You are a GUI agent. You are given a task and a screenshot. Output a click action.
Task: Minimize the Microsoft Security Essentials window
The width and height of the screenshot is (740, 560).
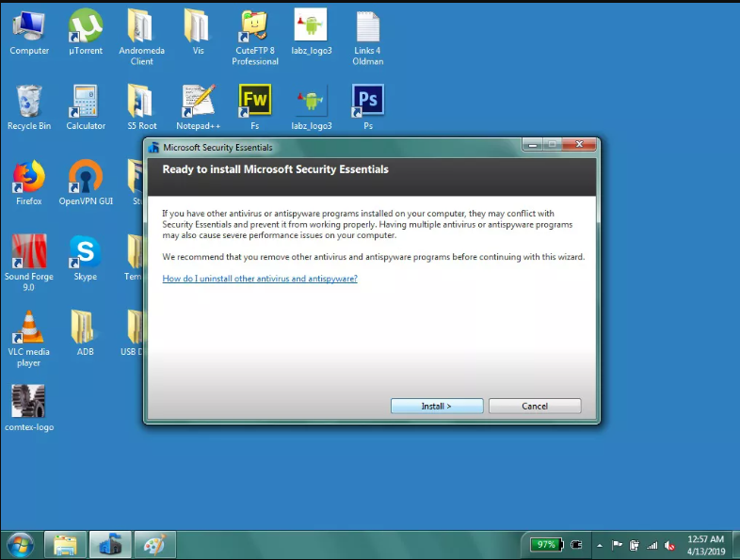(x=533, y=144)
